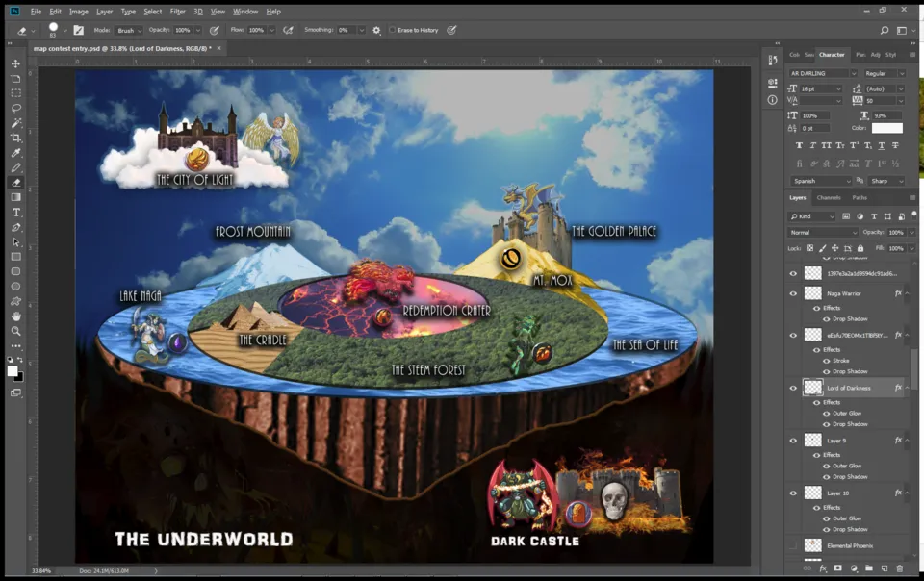The height and width of the screenshot is (581, 924).
Task: Click the vertical scale 100% field
Action: 815,116
